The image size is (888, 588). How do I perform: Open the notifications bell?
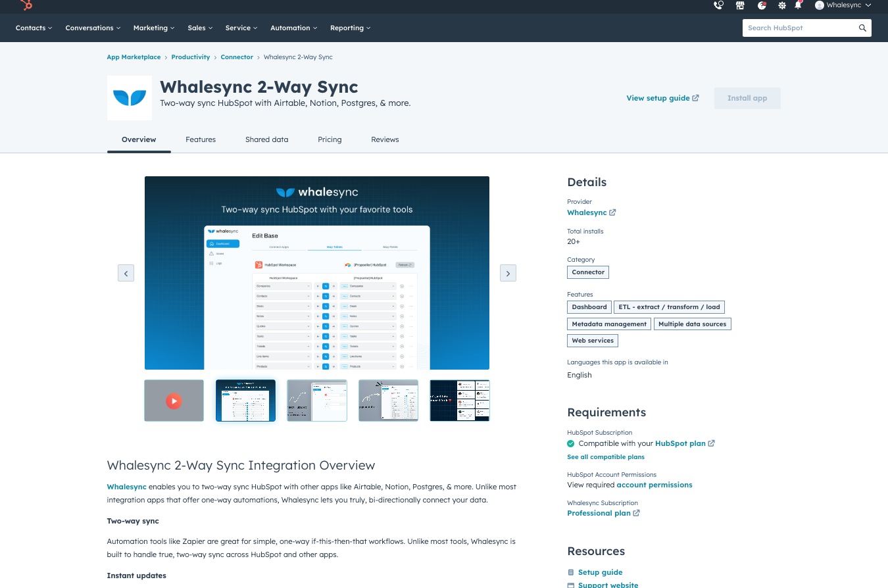pos(799,5)
